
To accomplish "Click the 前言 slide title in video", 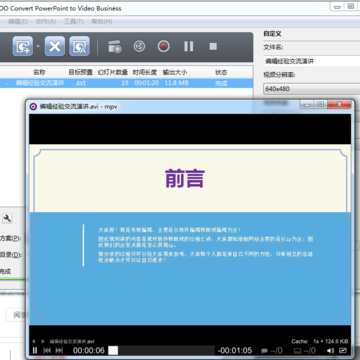I will [185, 178].
